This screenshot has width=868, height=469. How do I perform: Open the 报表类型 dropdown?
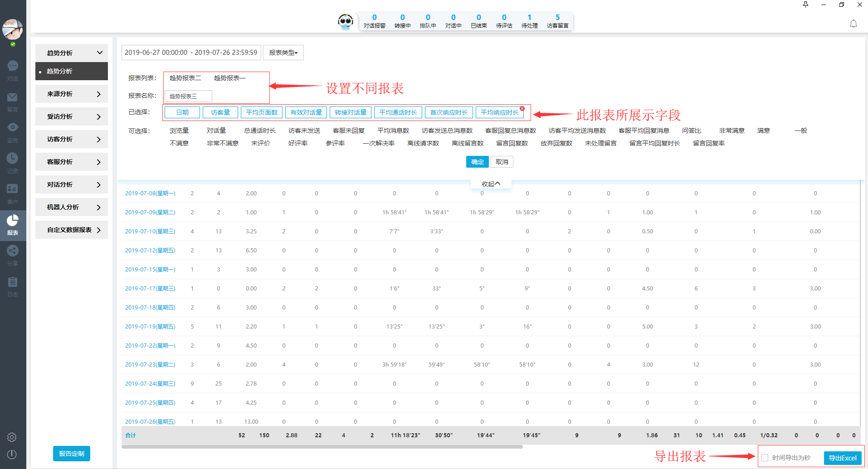[283, 53]
